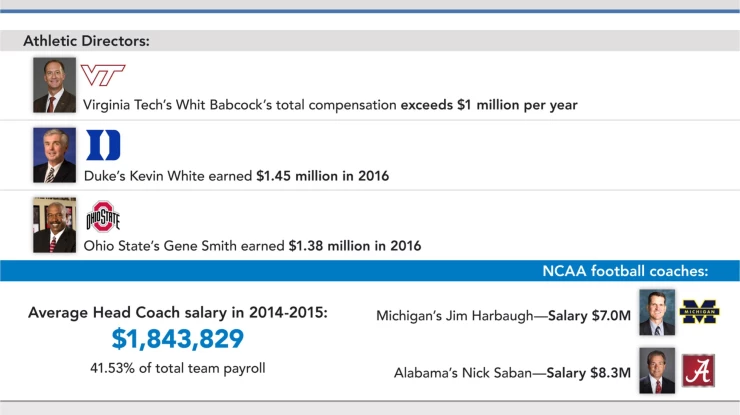The width and height of the screenshot is (740, 415).
Task: Click '$1.38 million in 2016' text
Action: (x=355, y=246)
